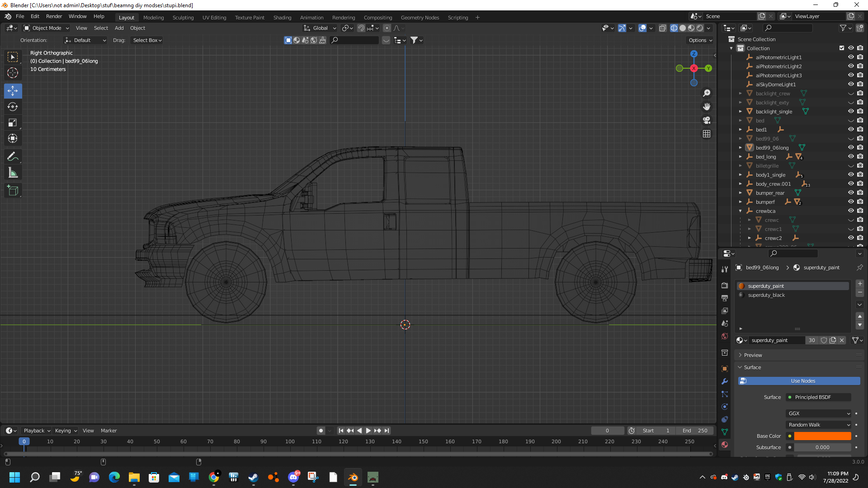Open the Material properties tab icon
Screen dimensions: 868x488
point(725,445)
